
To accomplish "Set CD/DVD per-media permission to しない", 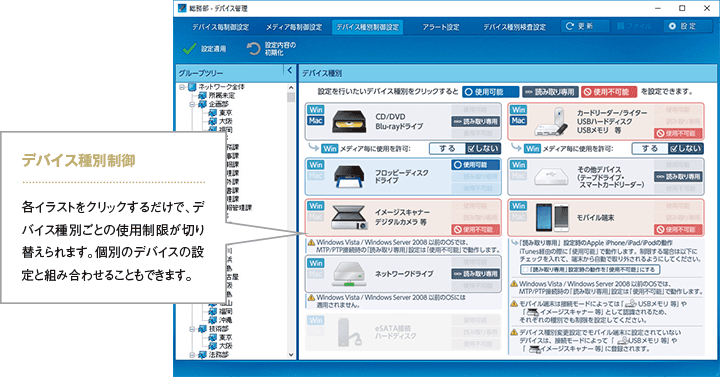I will tap(483, 148).
